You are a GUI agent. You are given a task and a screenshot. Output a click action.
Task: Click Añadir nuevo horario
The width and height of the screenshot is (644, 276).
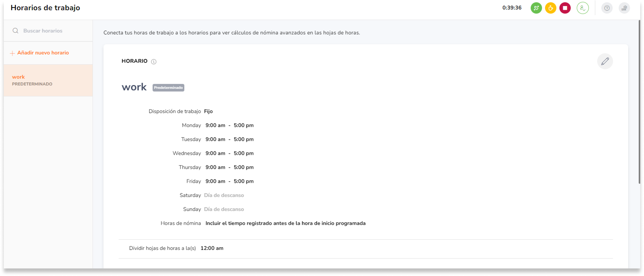(x=39, y=53)
